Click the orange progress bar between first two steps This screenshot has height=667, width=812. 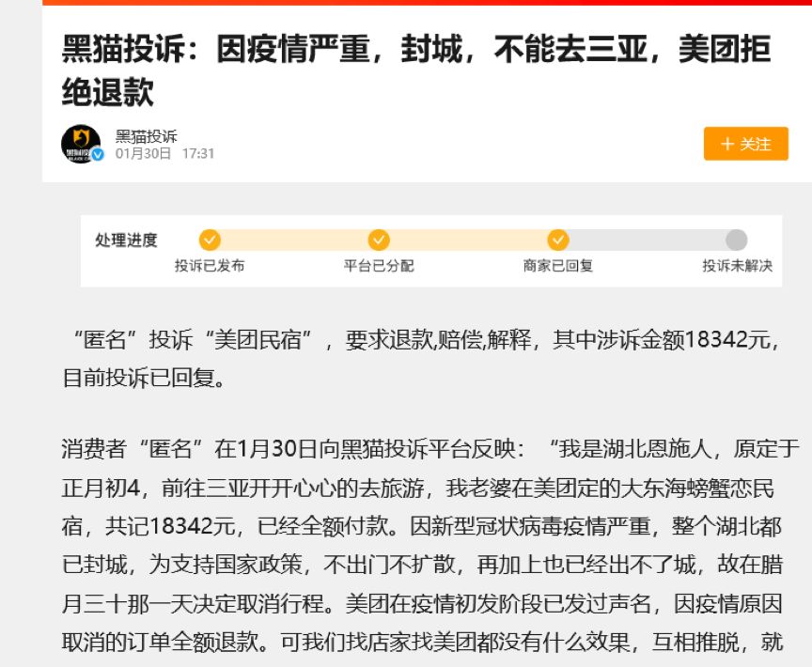coord(295,240)
